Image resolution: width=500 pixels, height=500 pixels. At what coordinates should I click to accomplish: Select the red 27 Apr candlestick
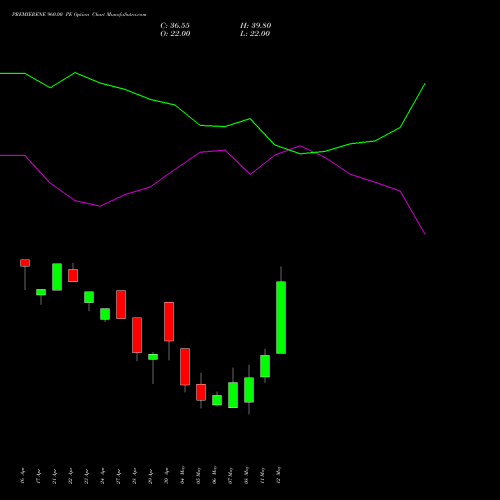click(x=121, y=304)
